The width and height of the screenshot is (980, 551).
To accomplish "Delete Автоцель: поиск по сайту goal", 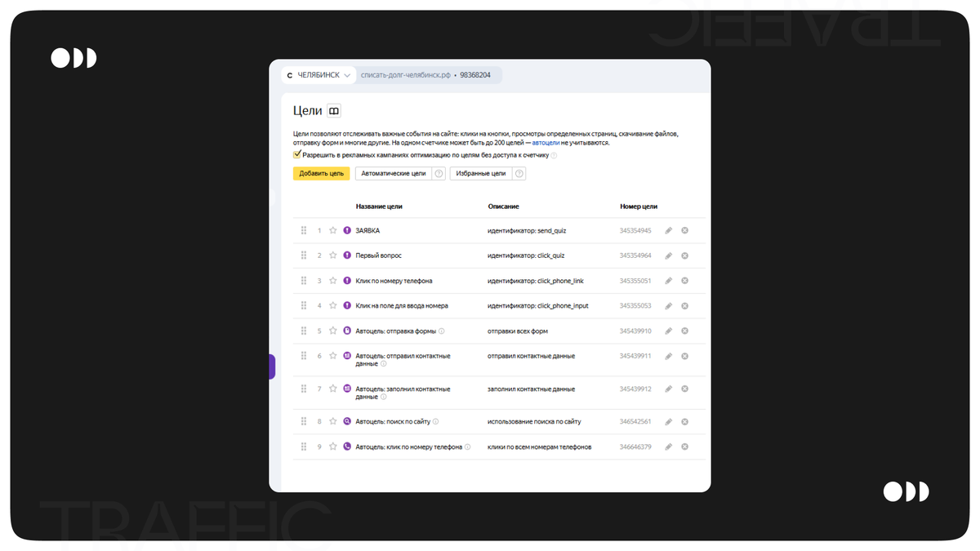I will coord(685,422).
